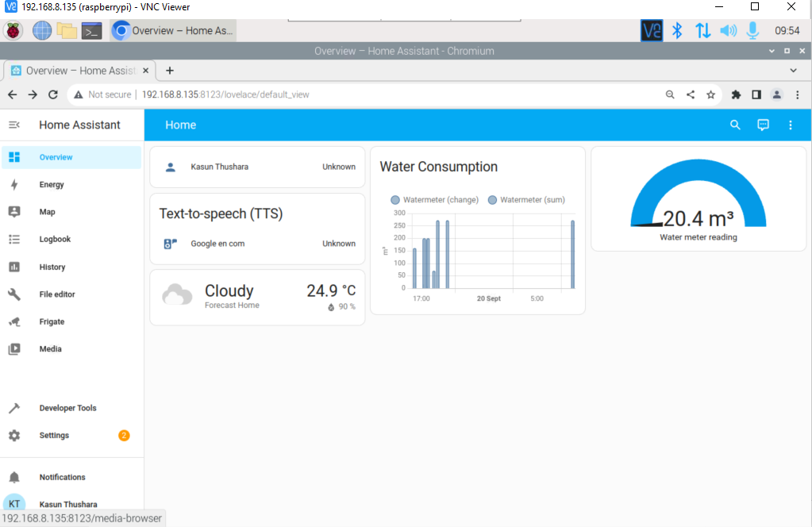This screenshot has width=812, height=527.
Task: Open the Logbook panel
Action: (x=55, y=239)
